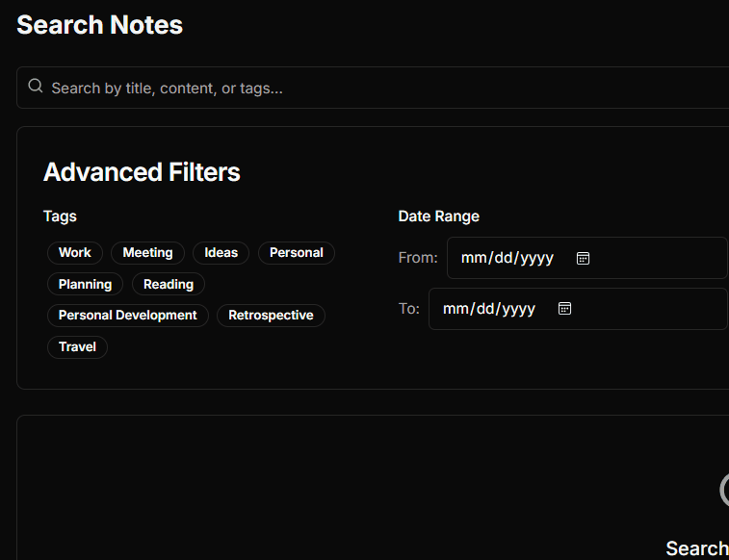Click the magnifying glass search icon
This screenshot has width=729, height=560.
click(36, 87)
